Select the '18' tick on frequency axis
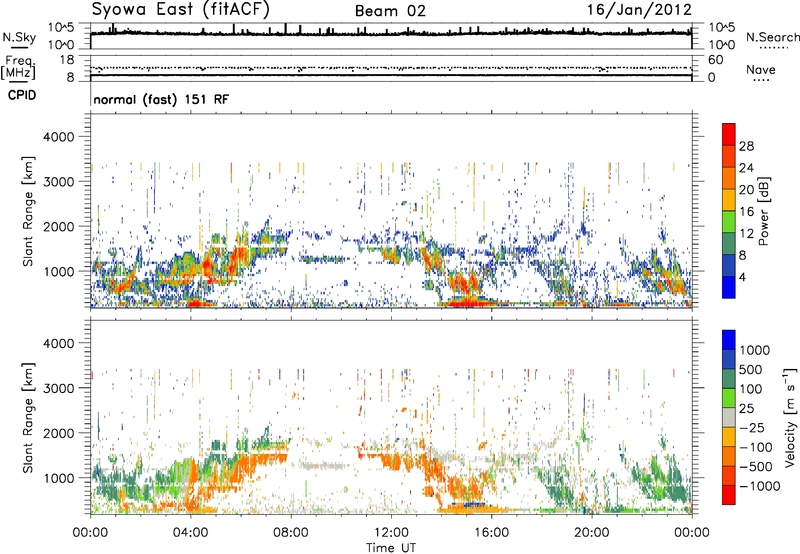 click(67, 60)
